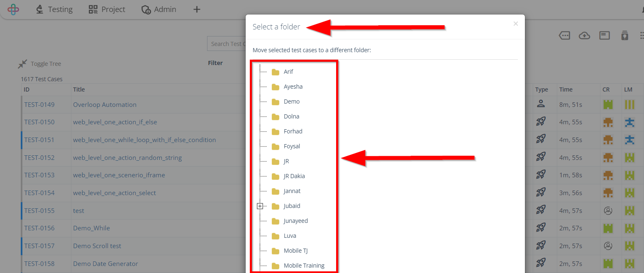Click the Filter label
Viewport: 644px width, 273px height.
215,63
